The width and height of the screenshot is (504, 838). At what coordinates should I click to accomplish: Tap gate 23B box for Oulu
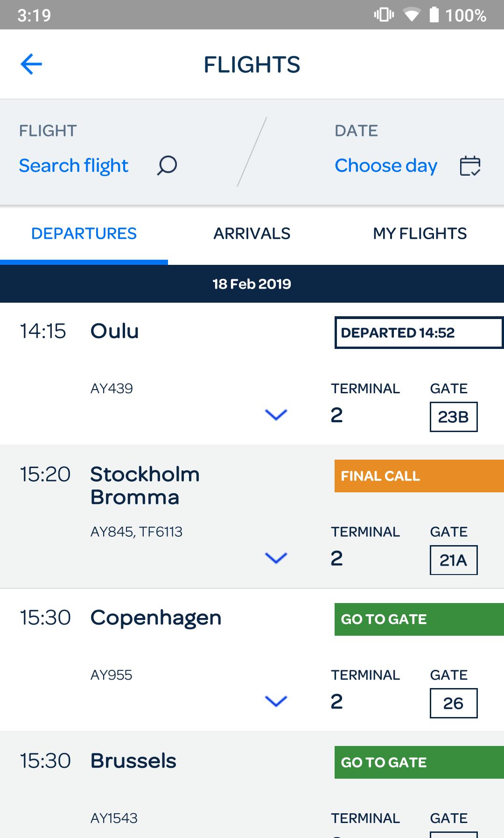coord(453,417)
